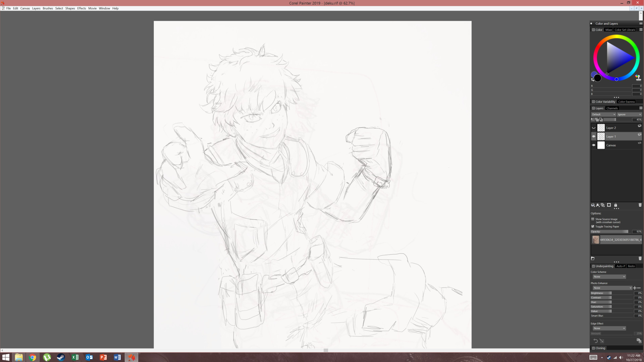
Task: Delete the clone source with trash icon
Action: pyautogui.click(x=640, y=258)
